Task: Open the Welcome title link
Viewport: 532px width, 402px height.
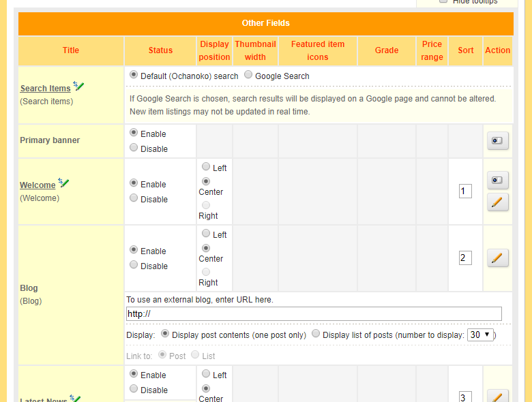Action: coord(38,185)
